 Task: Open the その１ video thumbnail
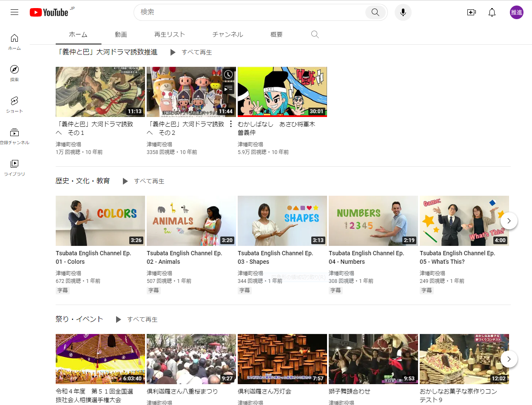(100, 92)
